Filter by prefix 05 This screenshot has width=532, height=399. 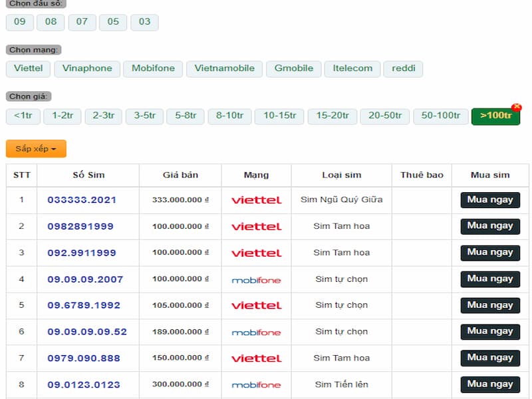pos(113,22)
